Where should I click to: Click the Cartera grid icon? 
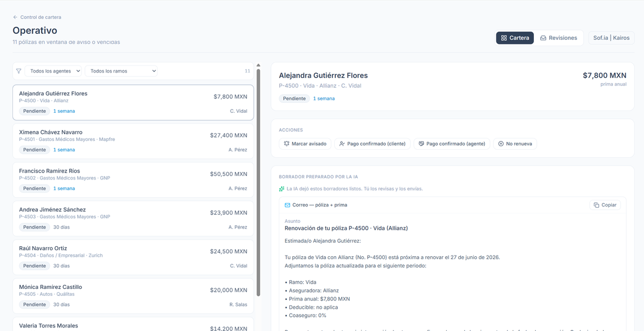(x=504, y=38)
